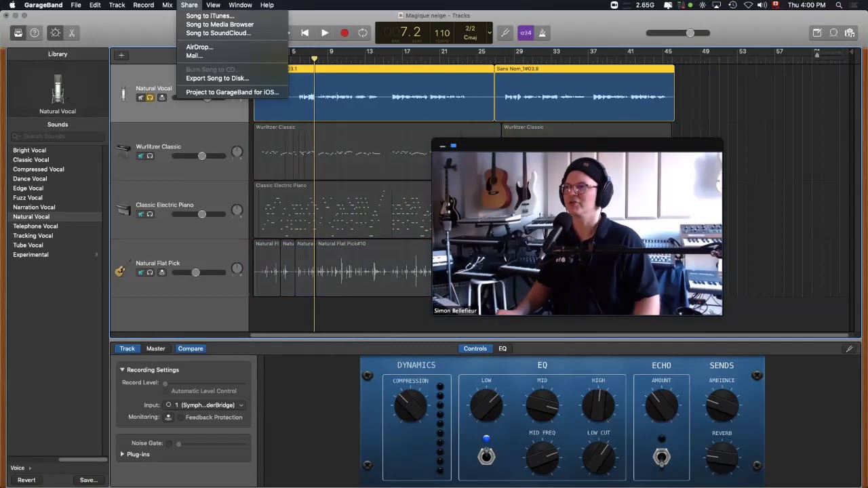Screen dimensions: 868x488
Task: Add a new track with plus button
Action: click(x=121, y=55)
